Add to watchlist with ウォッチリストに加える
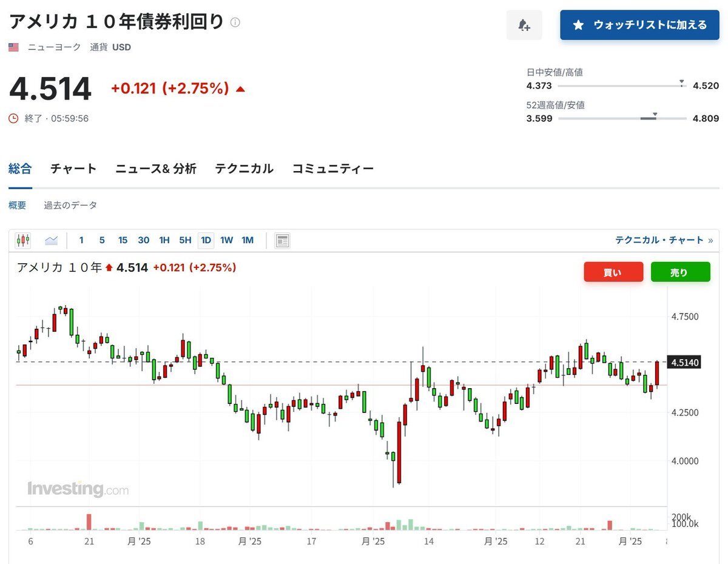This screenshot has height=564, width=728. tap(639, 25)
